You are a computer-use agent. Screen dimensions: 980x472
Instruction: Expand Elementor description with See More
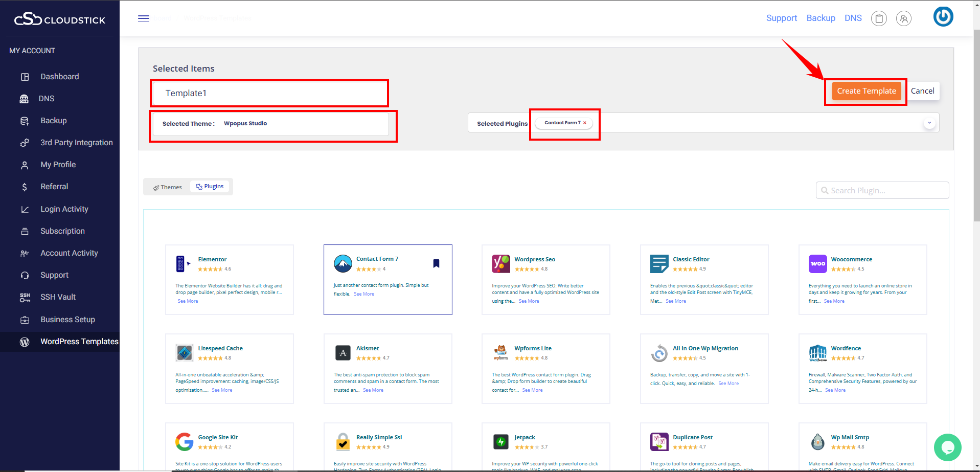pyautogui.click(x=188, y=301)
